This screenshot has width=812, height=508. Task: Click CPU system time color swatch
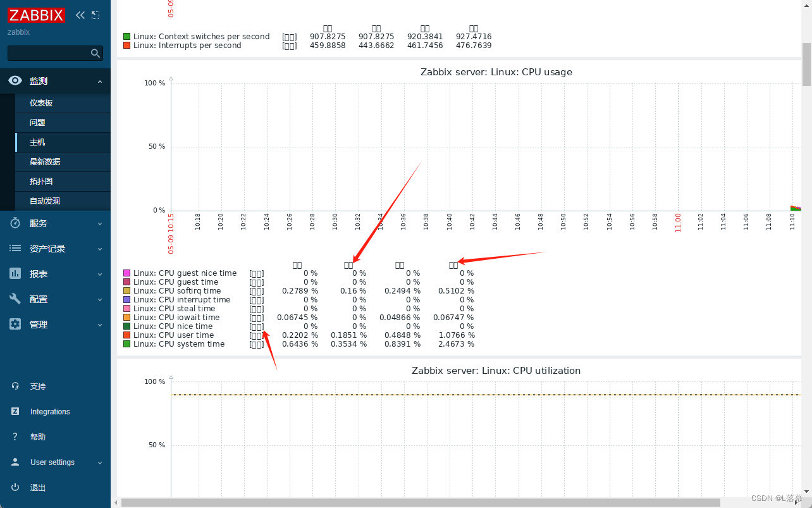tap(127, 344)
